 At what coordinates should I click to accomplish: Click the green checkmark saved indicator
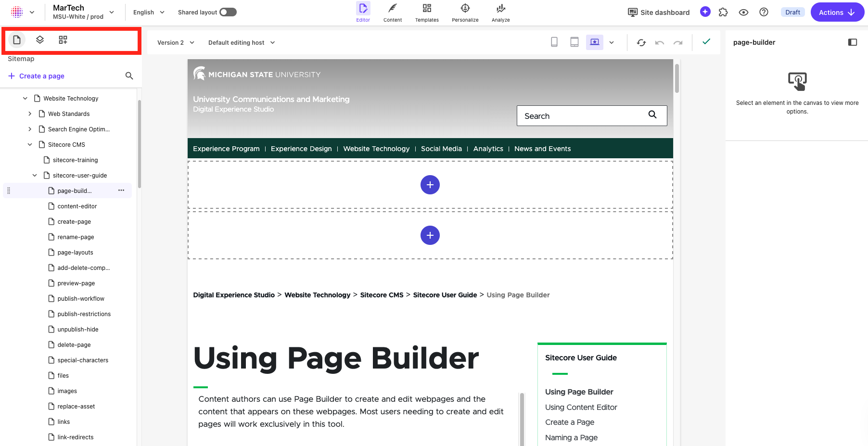point(706,41)
